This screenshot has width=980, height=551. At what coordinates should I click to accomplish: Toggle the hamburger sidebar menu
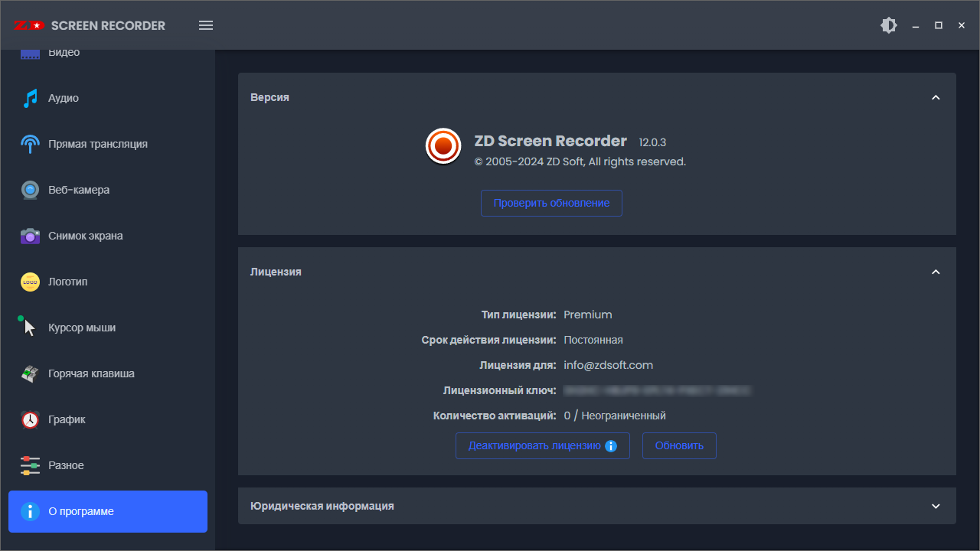[206, 25]
